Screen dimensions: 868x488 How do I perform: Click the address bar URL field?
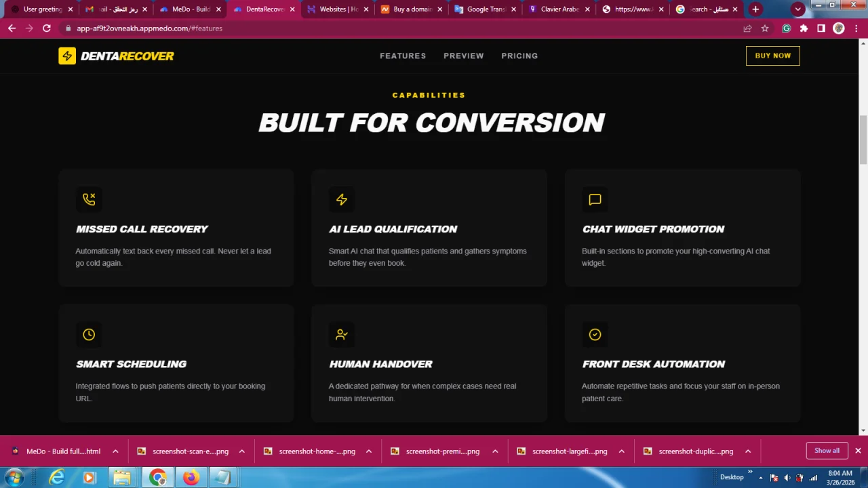tap(400, 28)
